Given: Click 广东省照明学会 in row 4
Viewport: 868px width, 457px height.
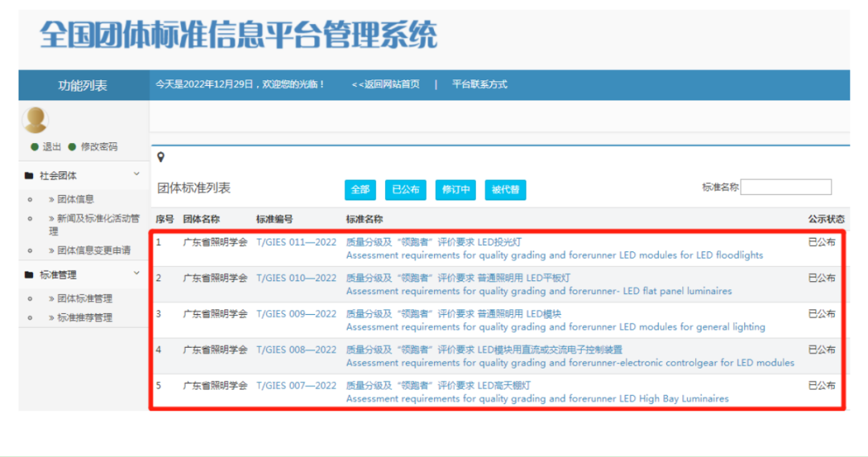Looking at the screenshot, I should (215, 349).
